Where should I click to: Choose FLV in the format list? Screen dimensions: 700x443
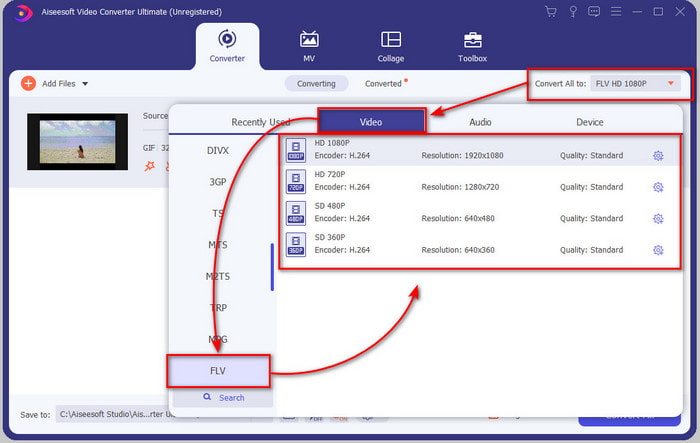click(218, 371)
